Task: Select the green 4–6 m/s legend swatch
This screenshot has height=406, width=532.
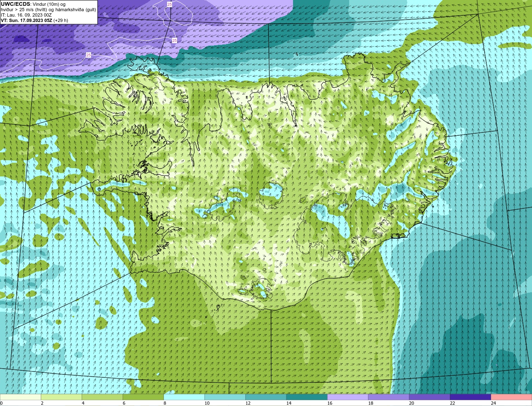Action: coord(102,397)
